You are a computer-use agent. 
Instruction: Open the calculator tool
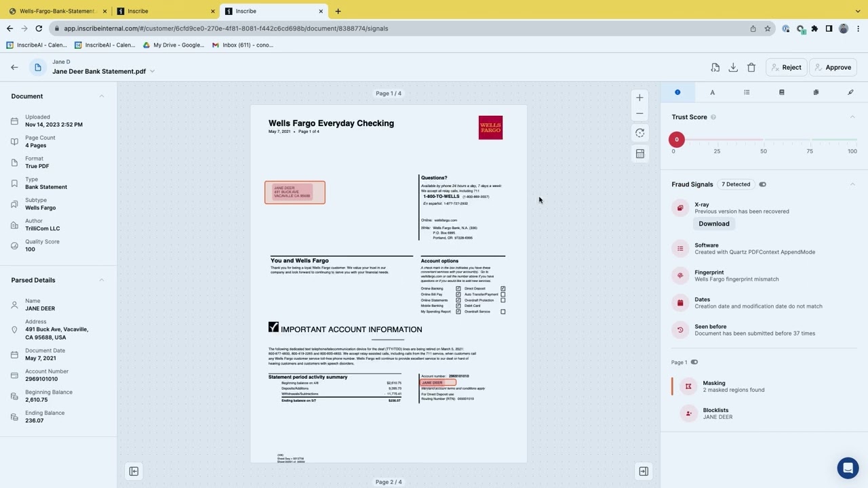pos(639,154)
